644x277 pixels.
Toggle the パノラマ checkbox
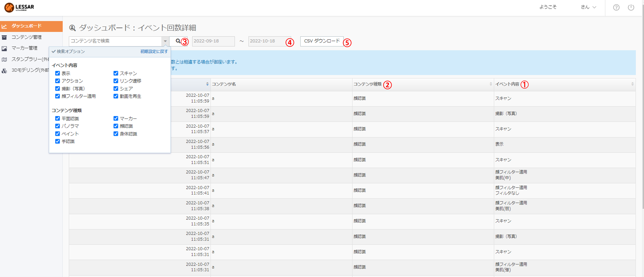point(57,126)
